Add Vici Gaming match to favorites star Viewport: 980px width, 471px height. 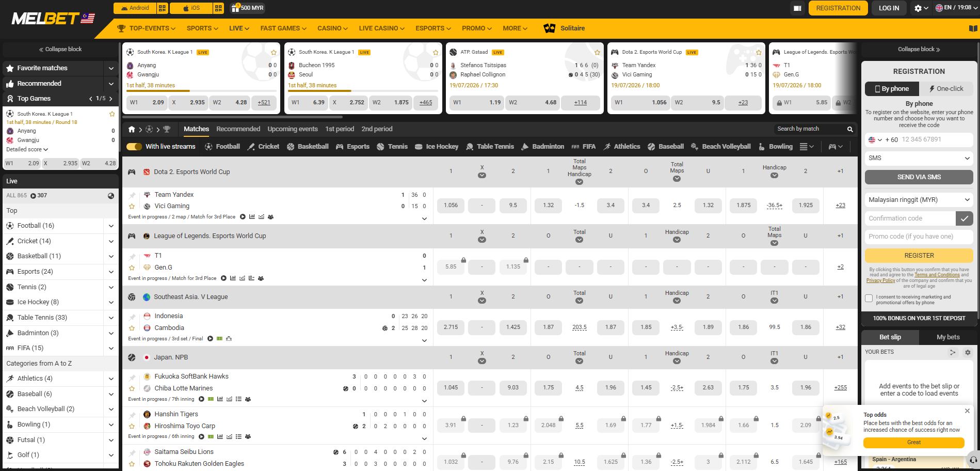coord(132,206)
